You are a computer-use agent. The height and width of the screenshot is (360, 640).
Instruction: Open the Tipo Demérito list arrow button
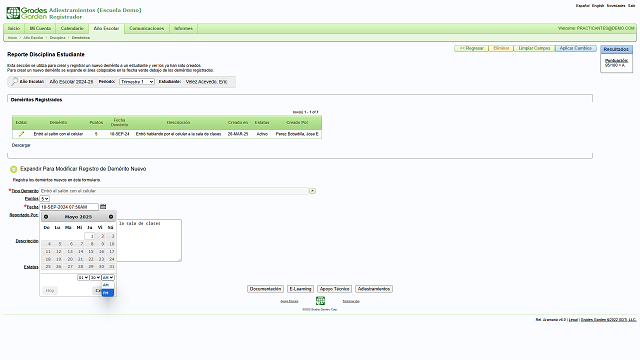[x=312, y=191]
